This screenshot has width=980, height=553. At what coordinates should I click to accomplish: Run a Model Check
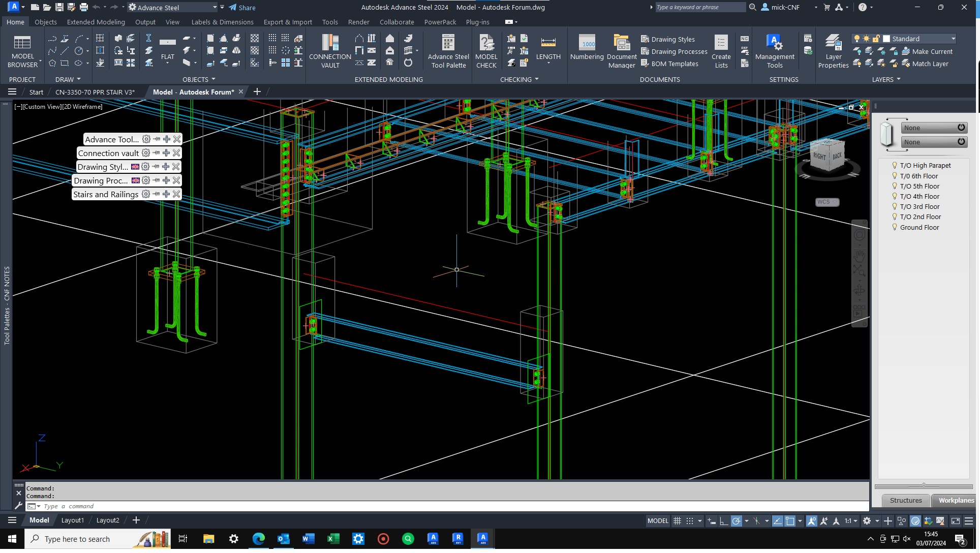pyautogui.click(x=486, y=50)
